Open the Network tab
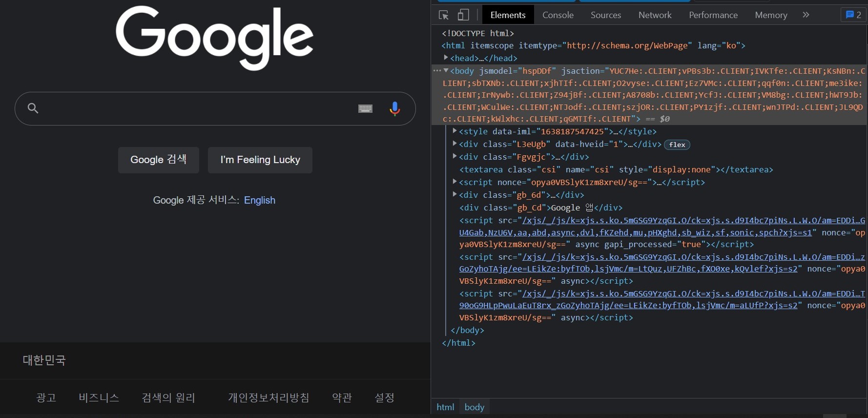Image resolution: width=868 pixels, height=418 pixels. pyautogui.click(x=655, y=15)
